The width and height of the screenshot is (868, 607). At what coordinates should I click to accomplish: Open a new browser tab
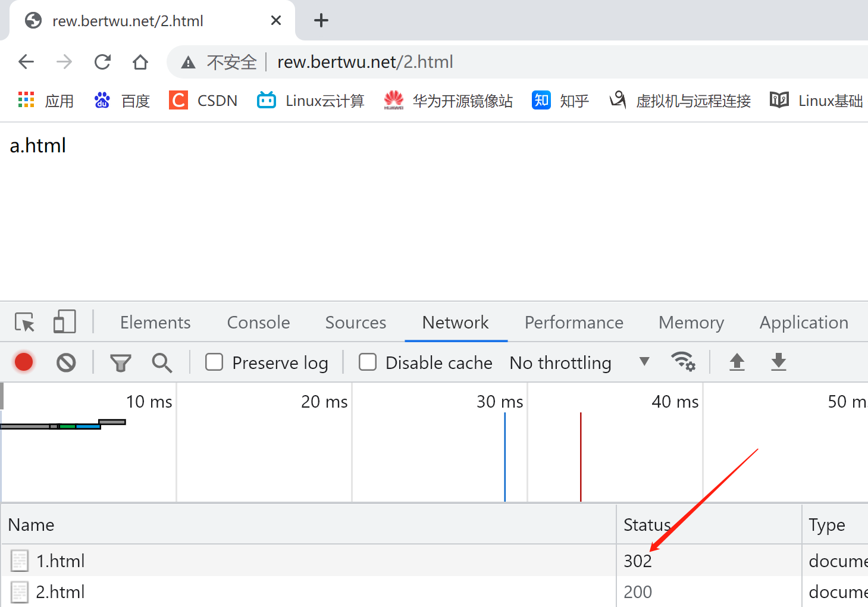(321, 20)
